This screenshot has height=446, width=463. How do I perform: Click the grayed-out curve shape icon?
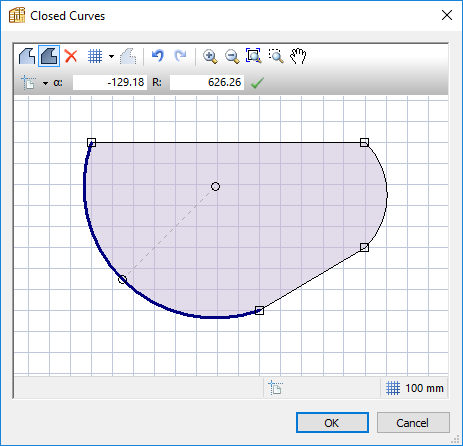pyautogui.click(x=128, y=56)
